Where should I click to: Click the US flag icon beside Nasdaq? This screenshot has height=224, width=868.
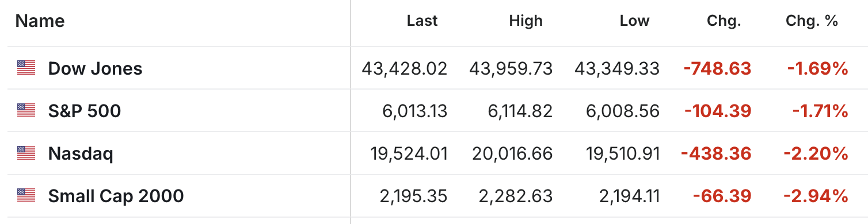pos(26,153)
